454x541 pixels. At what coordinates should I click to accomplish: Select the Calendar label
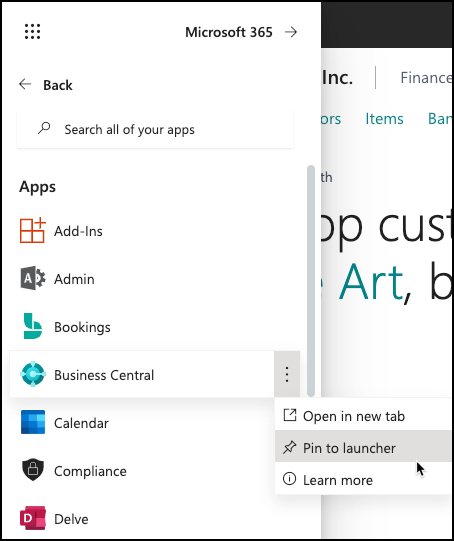[81, 423]
